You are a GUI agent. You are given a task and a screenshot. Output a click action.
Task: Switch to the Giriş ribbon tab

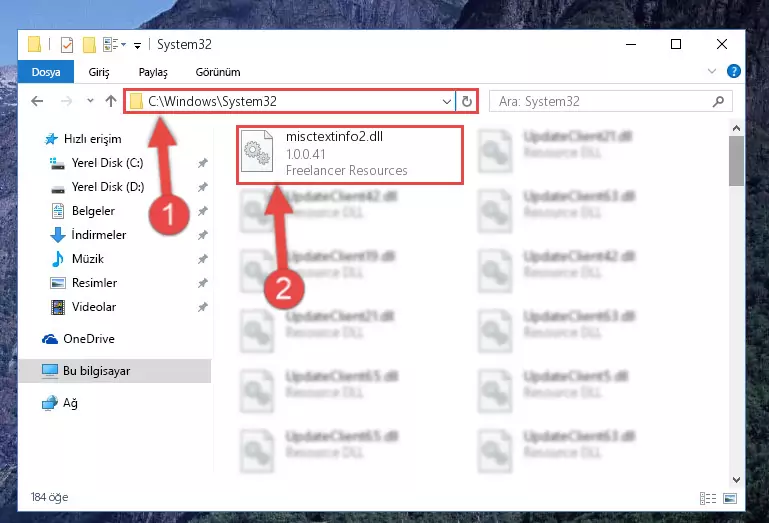[99, 72]
